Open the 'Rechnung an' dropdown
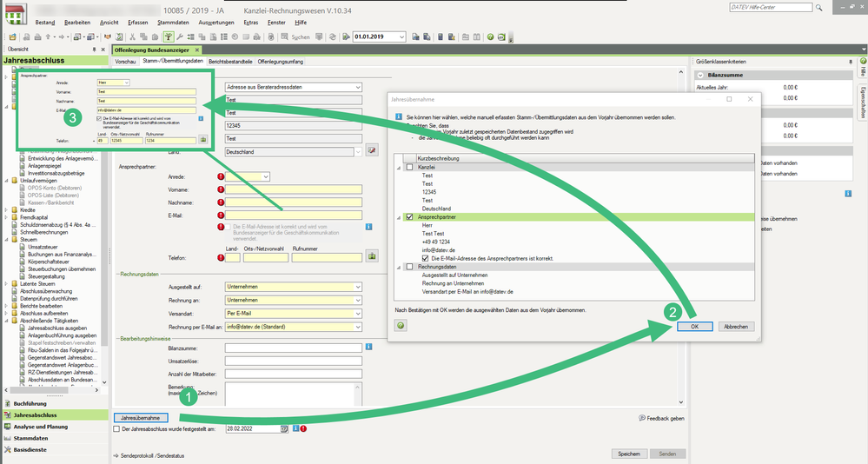Screen dimensions: 868x464 pyautogui.click(x=358, y=300)
